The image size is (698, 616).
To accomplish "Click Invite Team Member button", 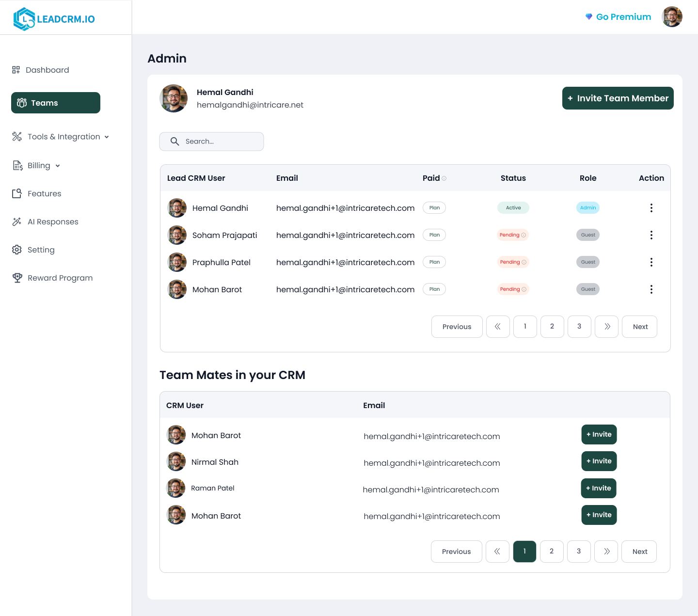I will click(x=618, y=98).
